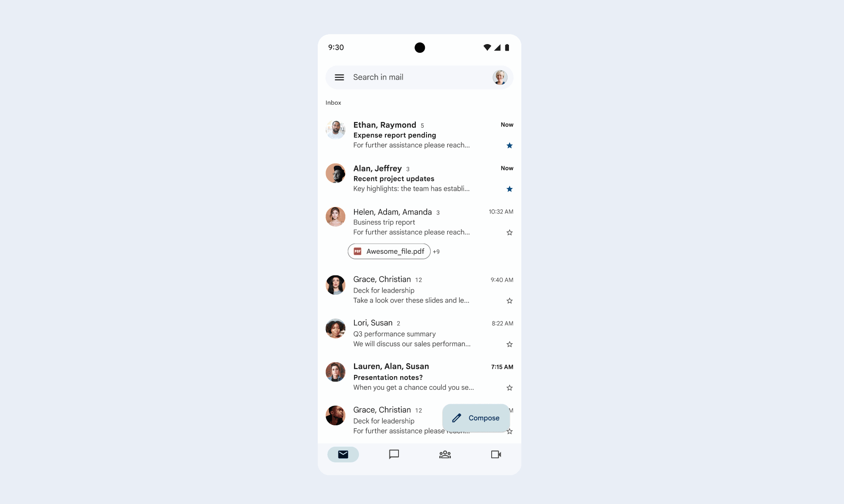The image size is (844, 504).
Task: Toggle star on Alan Jeffrey email
Action: pos(509,189)
